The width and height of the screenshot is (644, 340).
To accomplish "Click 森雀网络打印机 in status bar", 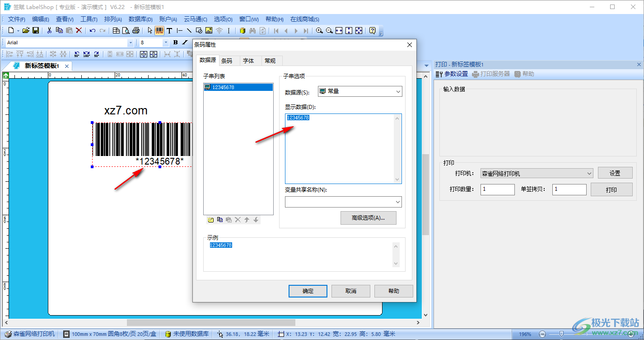I will click(30, 334).
